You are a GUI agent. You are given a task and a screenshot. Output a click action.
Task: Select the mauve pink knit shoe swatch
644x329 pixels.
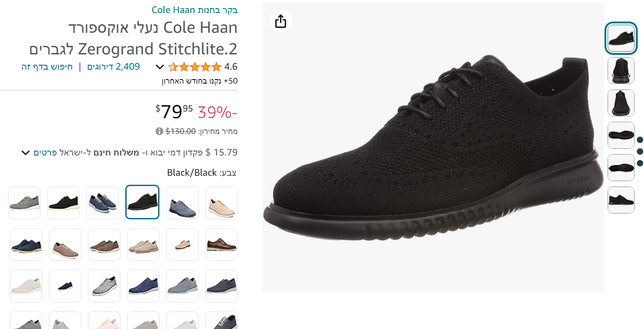coord(65,245)
